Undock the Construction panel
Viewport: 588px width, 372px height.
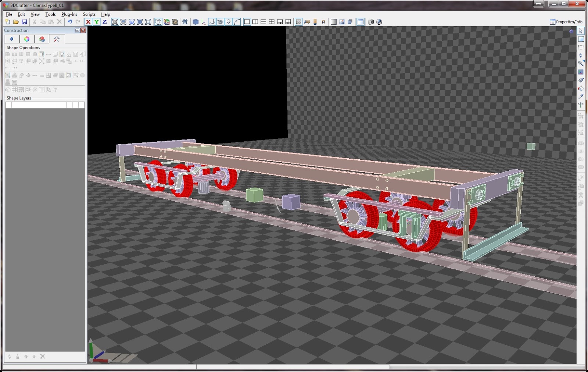point(77,31)
